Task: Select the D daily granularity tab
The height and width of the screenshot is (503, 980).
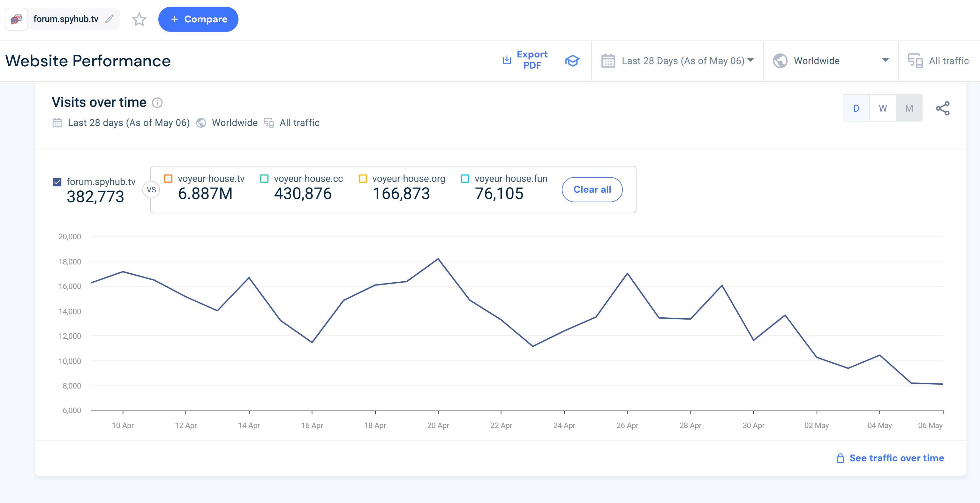Action: point(856,108)
